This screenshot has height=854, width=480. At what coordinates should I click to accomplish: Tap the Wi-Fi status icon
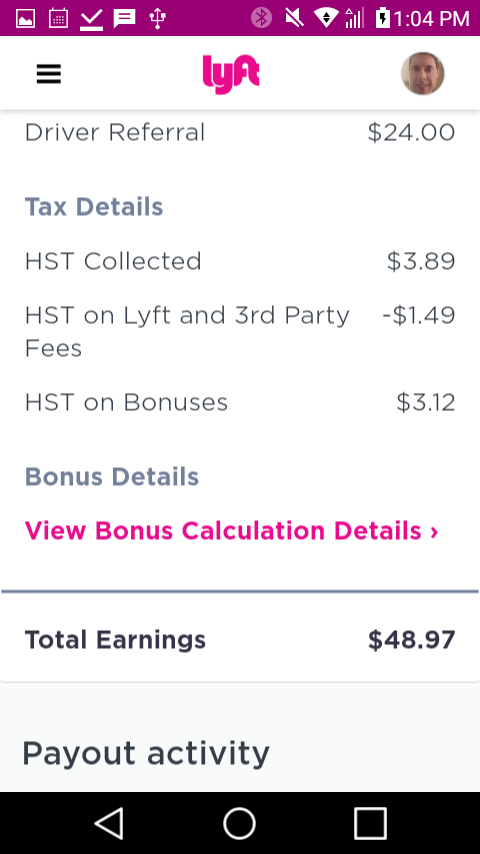[326, 18]
